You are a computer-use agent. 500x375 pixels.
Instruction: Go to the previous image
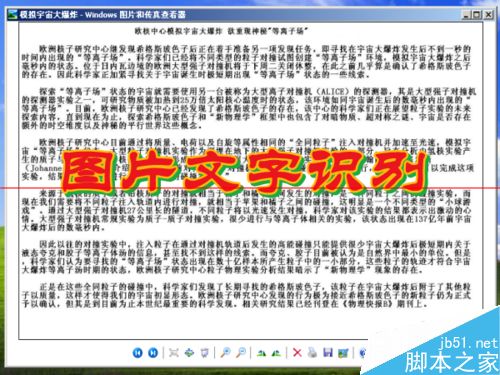138,352
